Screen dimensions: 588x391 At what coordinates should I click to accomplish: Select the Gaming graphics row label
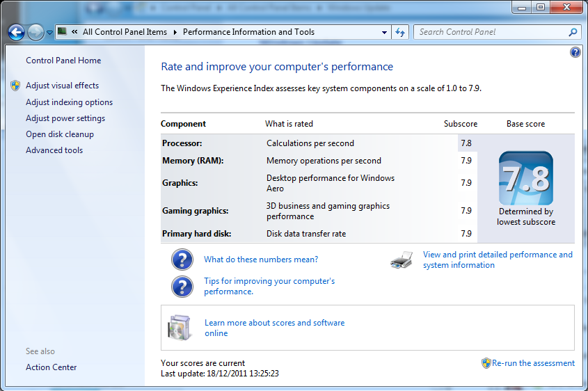coord(196,211)
